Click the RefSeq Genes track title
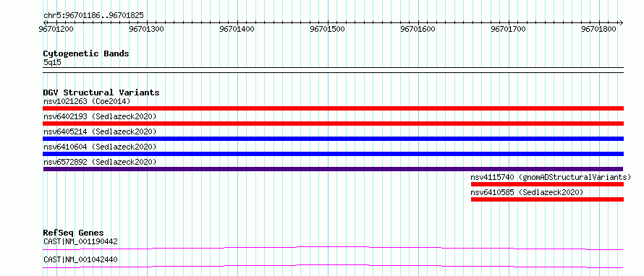 pyautogui.click(x=74, y=233)
